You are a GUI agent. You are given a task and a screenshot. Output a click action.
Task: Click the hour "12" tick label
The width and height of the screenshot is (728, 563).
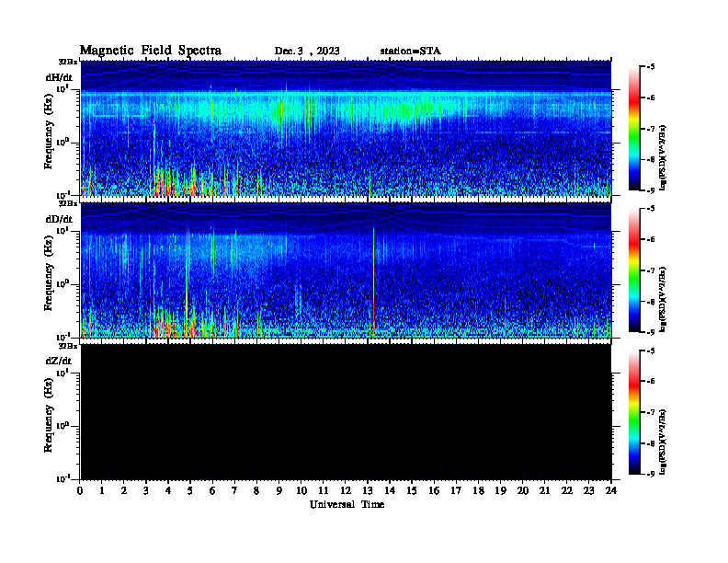pos(346,491)
